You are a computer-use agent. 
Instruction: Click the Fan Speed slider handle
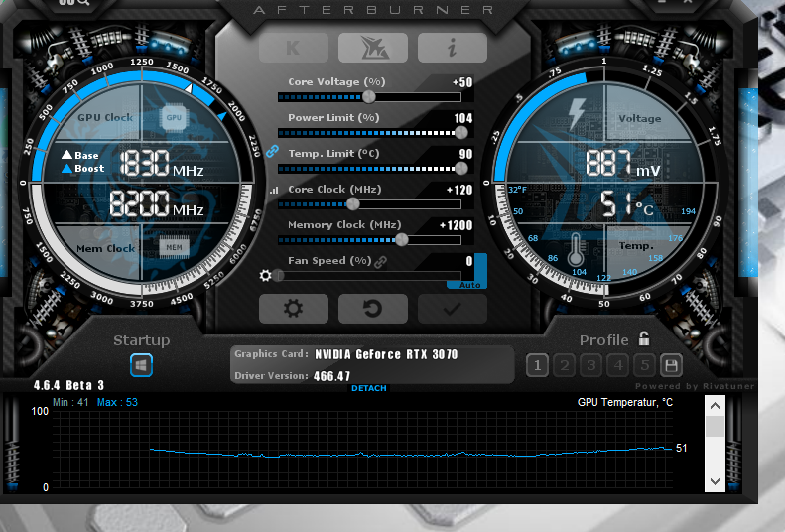coord(279,276)
